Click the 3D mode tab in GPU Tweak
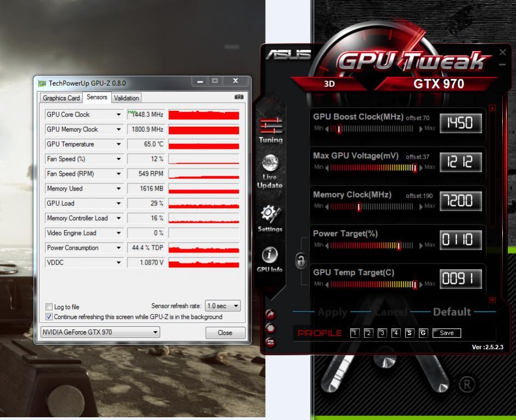 click(329, 83)
